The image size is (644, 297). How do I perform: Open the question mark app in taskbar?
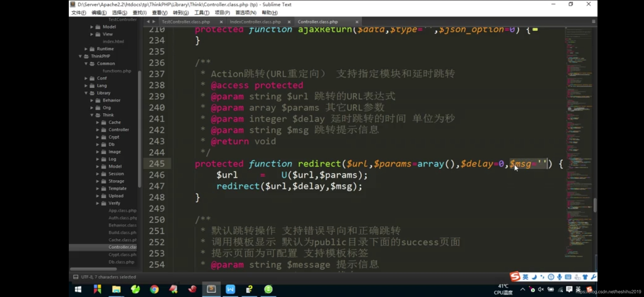pos(249,289)
